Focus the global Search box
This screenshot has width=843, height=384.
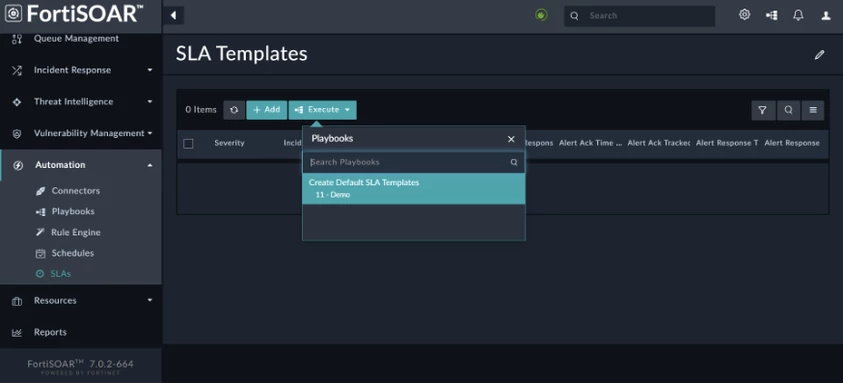click(639, 16)
